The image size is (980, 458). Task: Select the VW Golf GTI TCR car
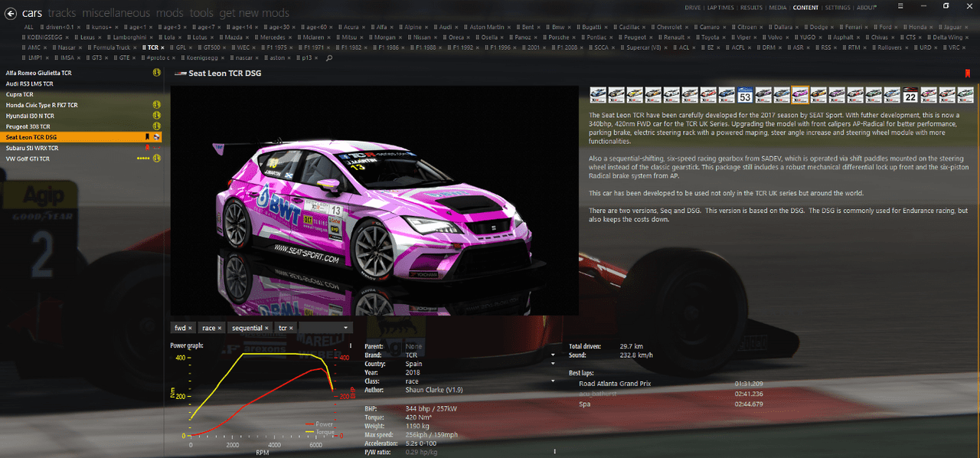point(28,159)
